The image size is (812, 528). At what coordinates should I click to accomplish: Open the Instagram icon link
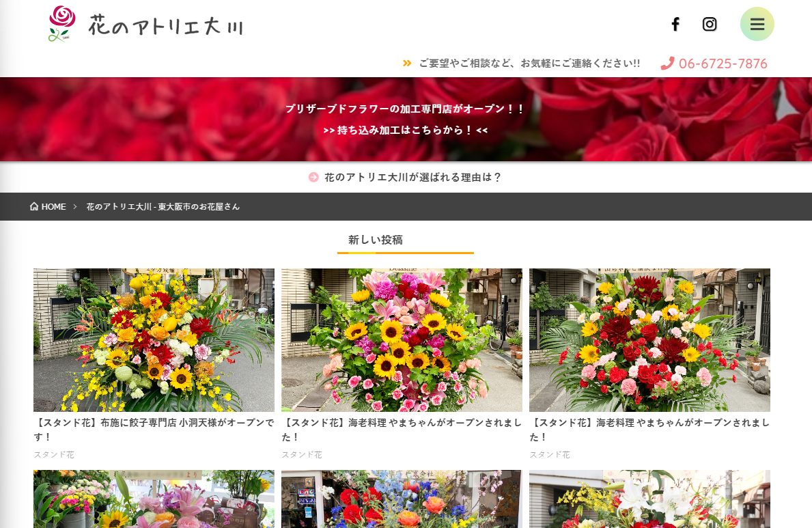710,25
